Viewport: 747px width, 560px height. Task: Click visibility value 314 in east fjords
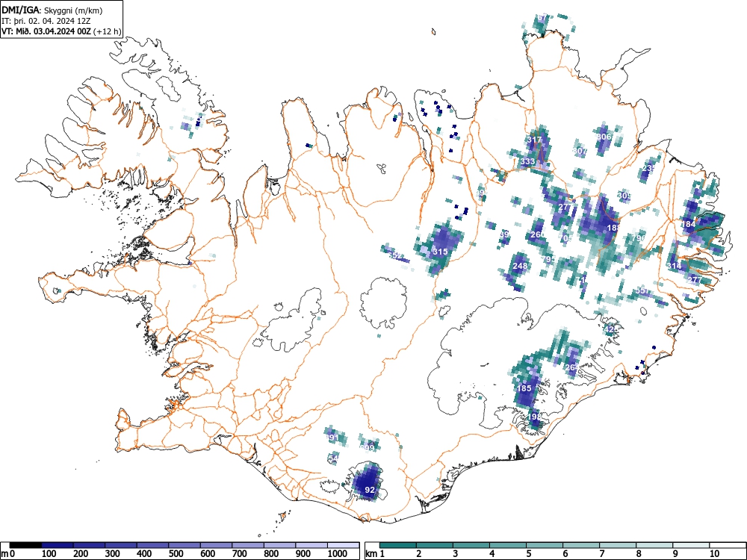point(674,266)
